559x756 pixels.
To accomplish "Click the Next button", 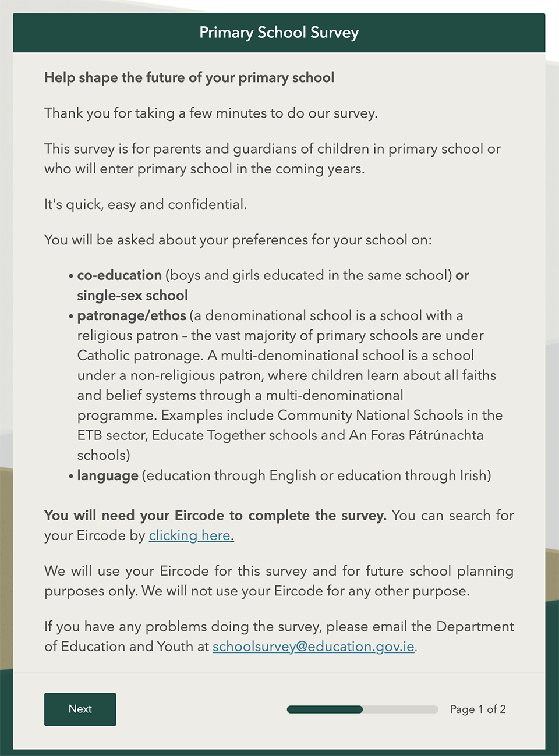I will [x=80, y=709].
